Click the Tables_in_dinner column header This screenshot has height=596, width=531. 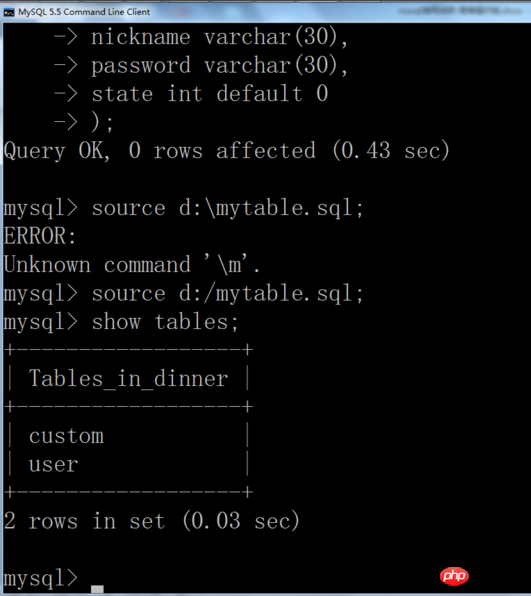pyautogui.click(x=128, y=378)
